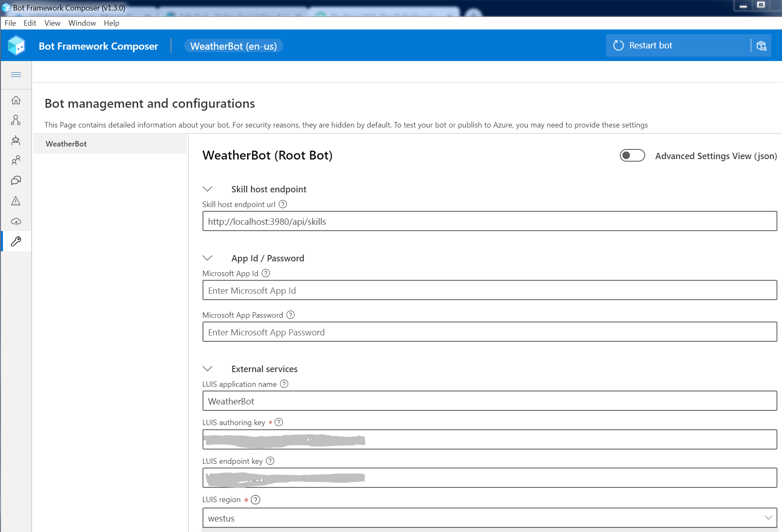View notifications via warning triangle icon
The width and height of the screenshot is (782, 532).
(16, 201)
